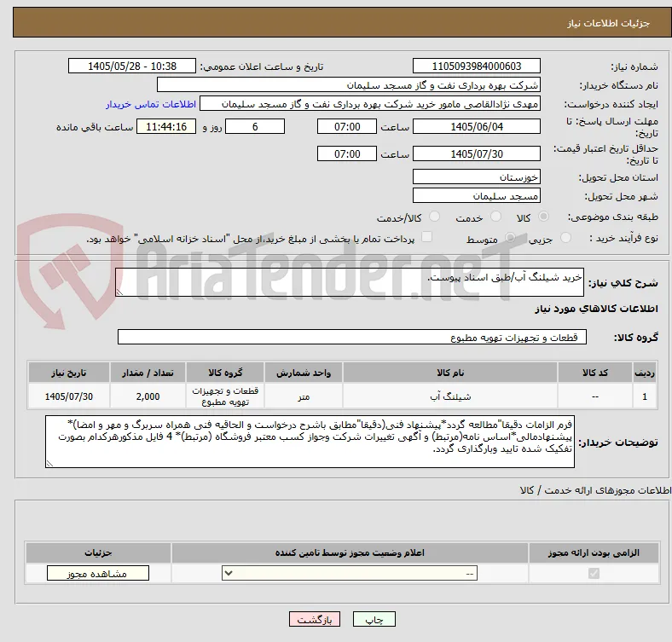The height and width of the screenshot is (642, 672).
Task: Select the خدمت radio button
Action: pyautogui.click(x=495, y=217)
